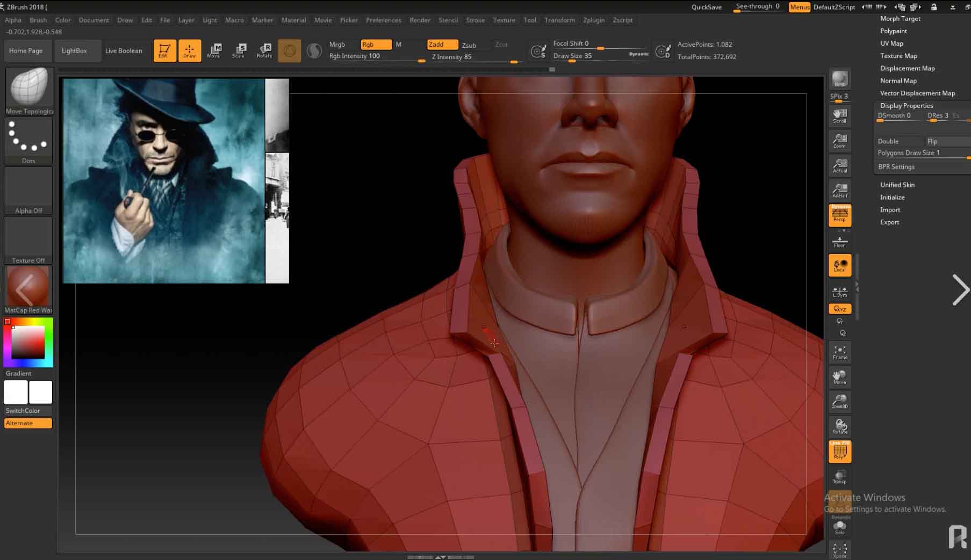This screenshot has width=971, height=560.
Task: Click the Rotate transform tool in top toolbar
Action: 264,50
